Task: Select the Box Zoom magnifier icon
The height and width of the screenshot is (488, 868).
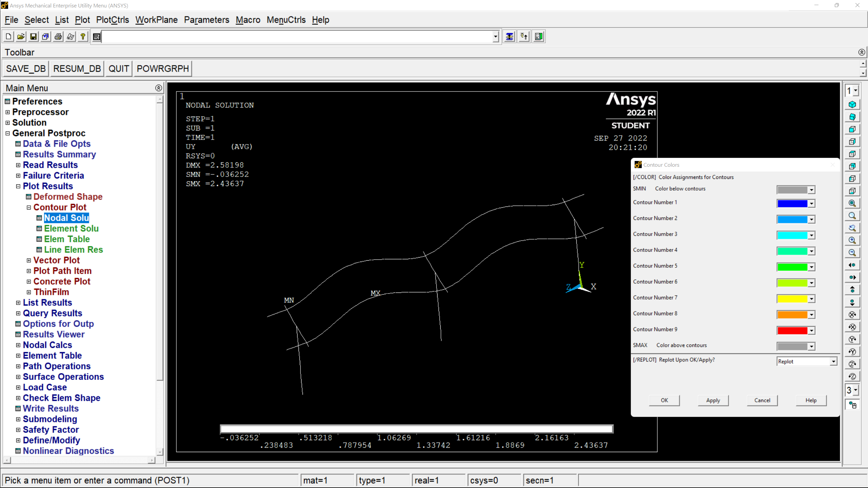Action: pos(852,216)
